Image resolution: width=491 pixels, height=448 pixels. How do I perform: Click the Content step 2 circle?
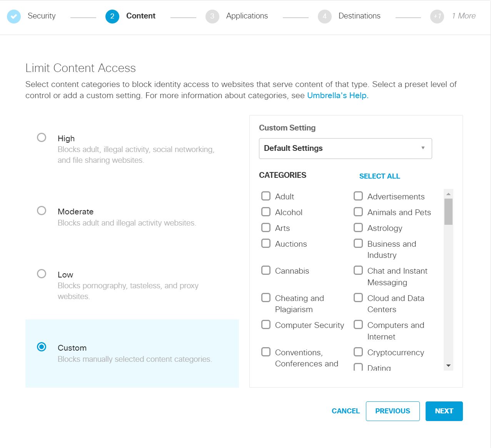point(112,17)
